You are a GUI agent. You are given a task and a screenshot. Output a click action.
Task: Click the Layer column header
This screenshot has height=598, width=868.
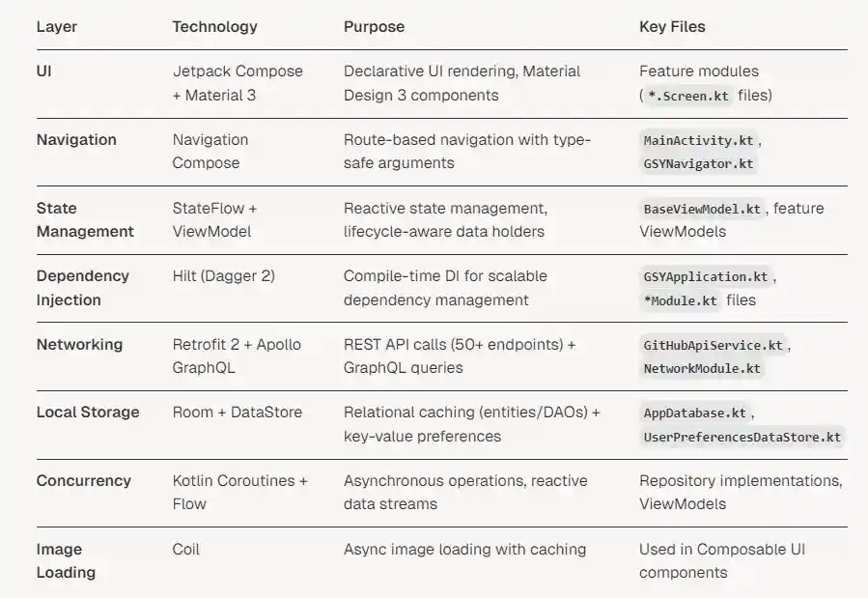[x=57, y=26]
